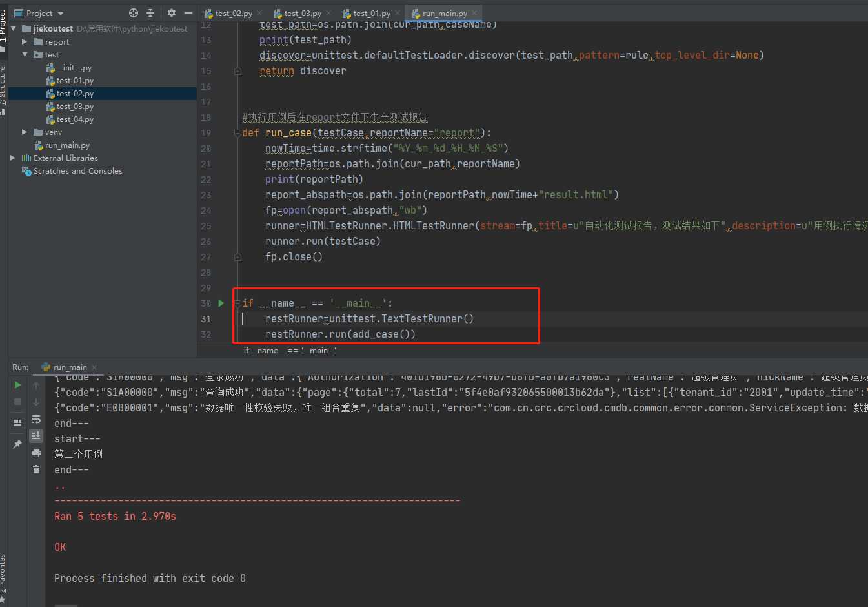Click 'return discover' code line

(x=303, y=70)
